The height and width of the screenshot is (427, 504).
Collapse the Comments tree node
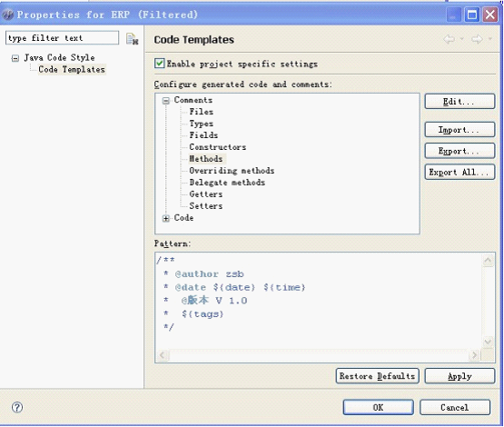[166, 101]
